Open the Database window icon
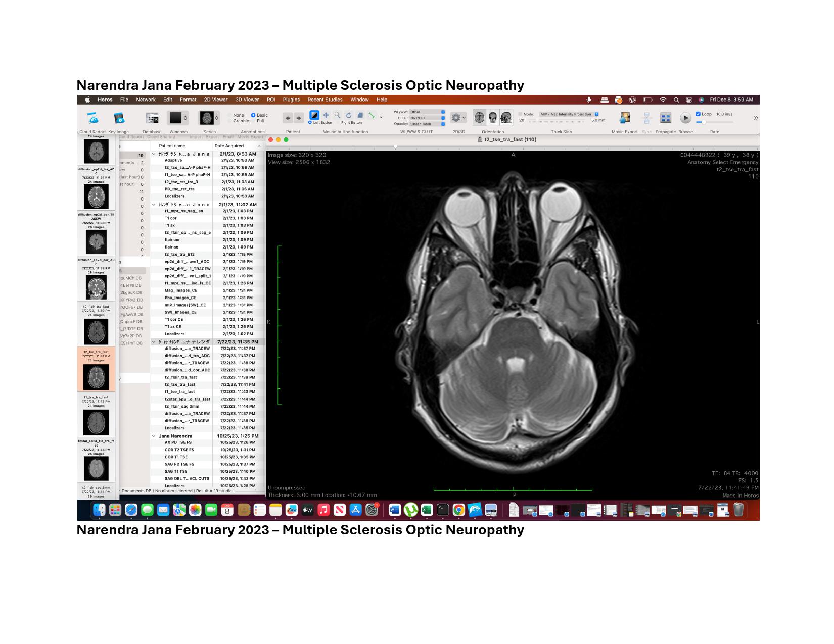The width and height of the screenshot is (834, 644). pos(152,118)
